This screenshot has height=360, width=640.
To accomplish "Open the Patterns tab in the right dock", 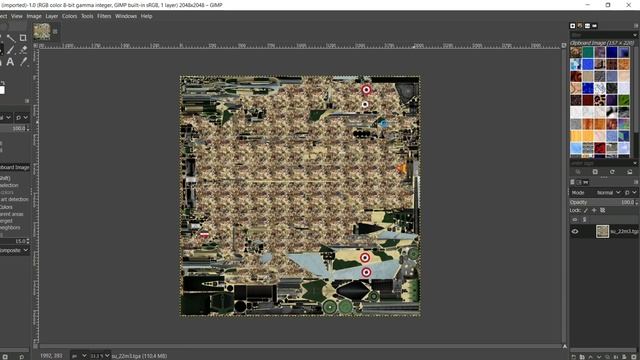I will point(580,26).
